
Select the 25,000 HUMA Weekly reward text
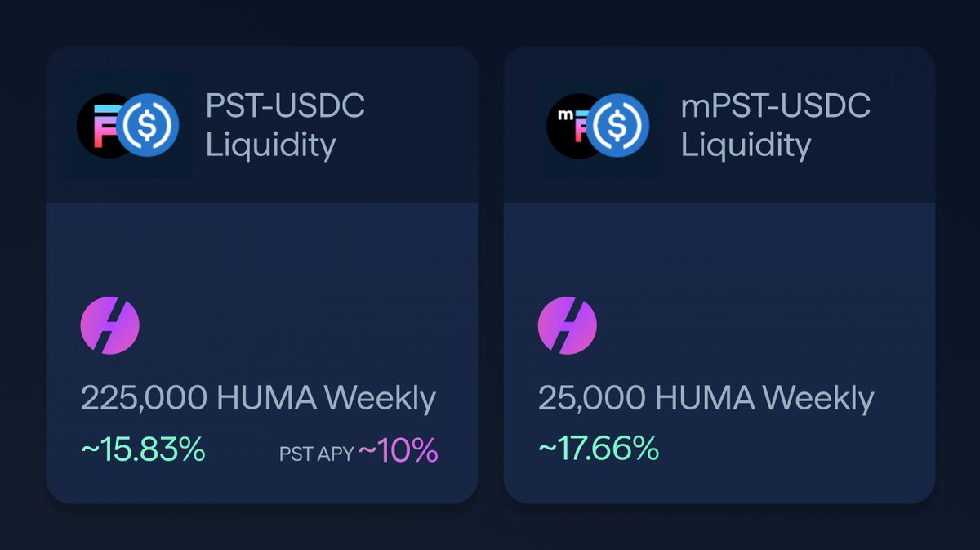pyautogui.click(x=706, y=399)
